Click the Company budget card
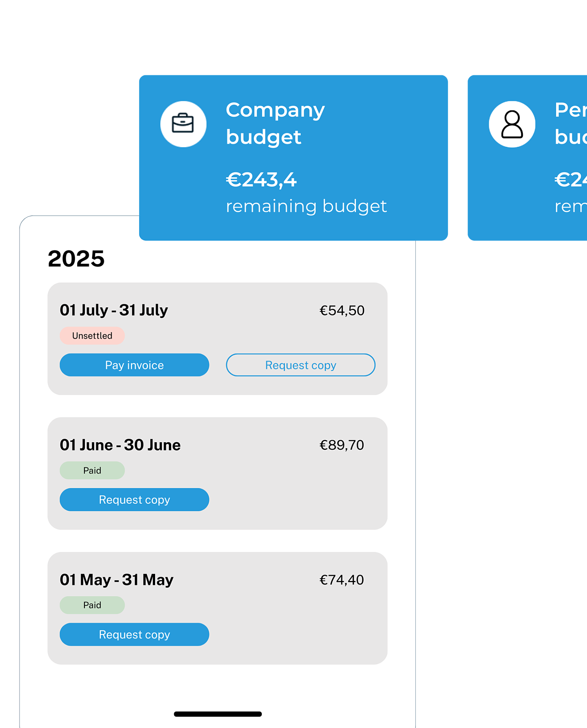The width and height of the screenshot is (587, 728). (x=293, y=157)
